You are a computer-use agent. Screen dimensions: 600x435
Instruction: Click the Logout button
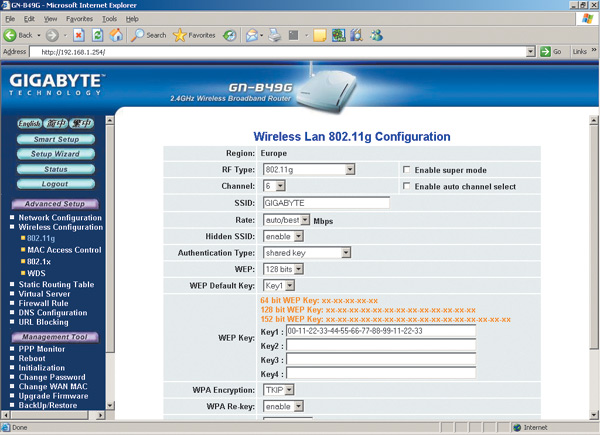coord(55,184)
